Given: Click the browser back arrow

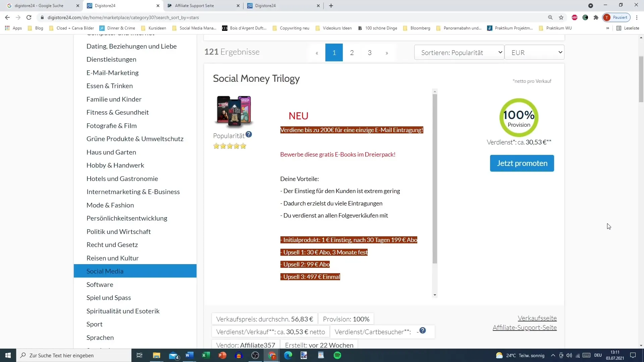Looking at the screenshot, I should (x=7, y=17).
